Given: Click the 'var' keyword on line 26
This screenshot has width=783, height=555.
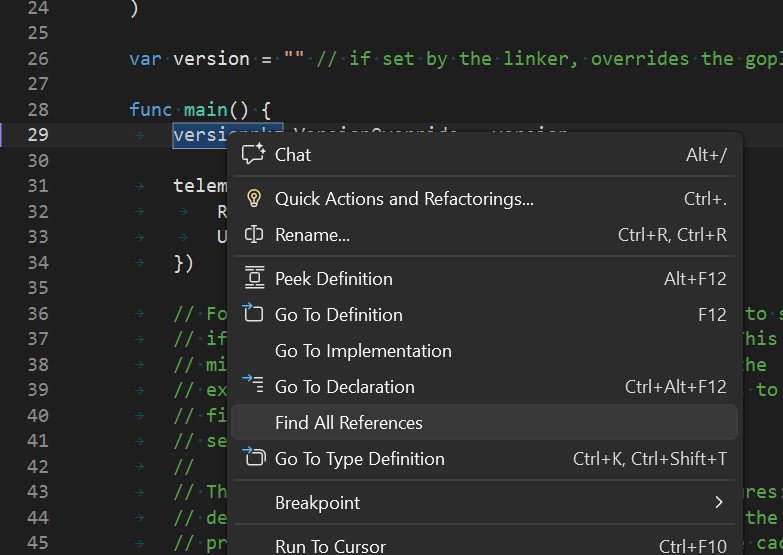Looking at the screenshot, I should [x=145, y=58].
